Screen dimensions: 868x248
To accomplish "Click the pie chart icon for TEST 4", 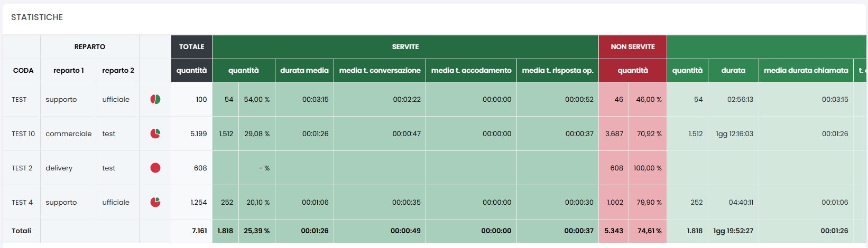I will tap(155, 202).
